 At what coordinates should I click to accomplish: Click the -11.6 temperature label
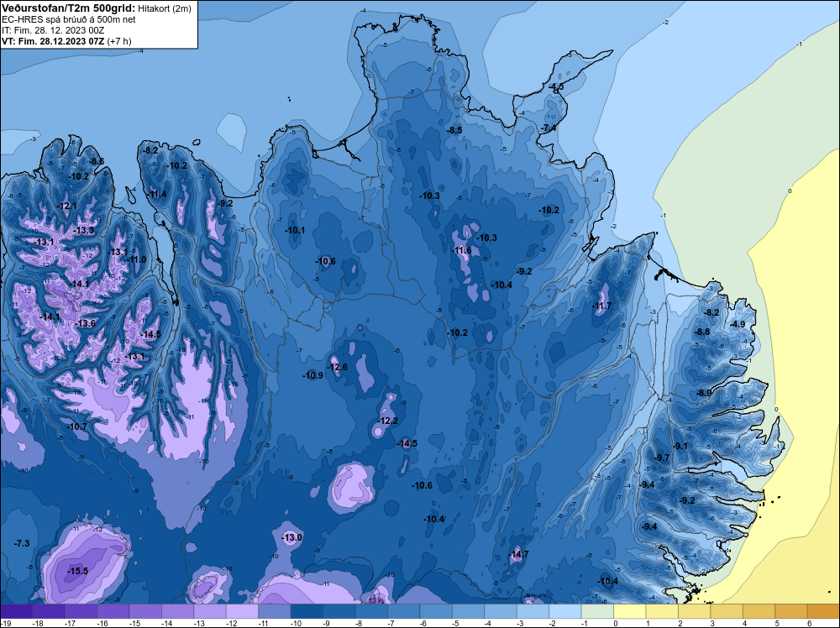pyautogui.click(x=461, y=250)
